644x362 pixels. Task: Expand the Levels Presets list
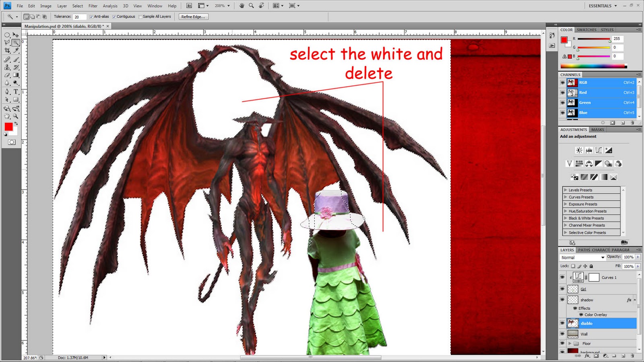tap(566, 190)
